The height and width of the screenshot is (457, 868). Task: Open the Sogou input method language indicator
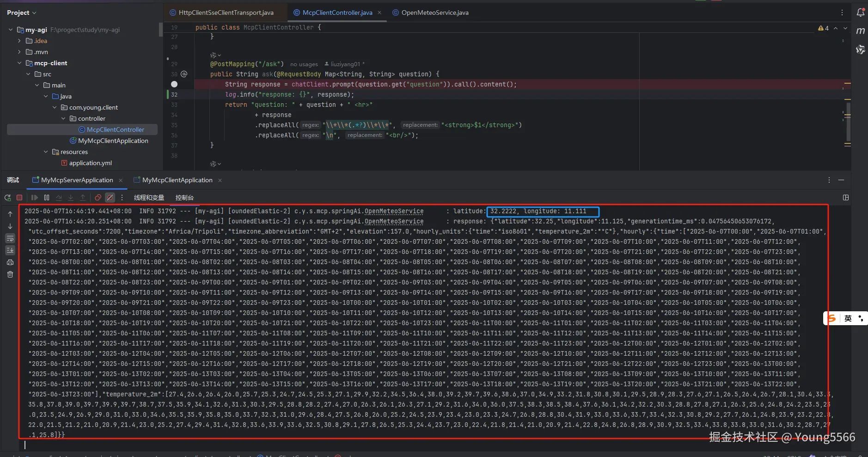click(848, 318)
